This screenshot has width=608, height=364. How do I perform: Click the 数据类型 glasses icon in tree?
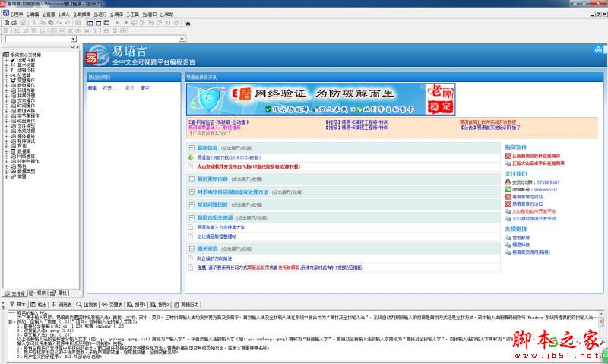pyautogui.click(x=13, y=171)
